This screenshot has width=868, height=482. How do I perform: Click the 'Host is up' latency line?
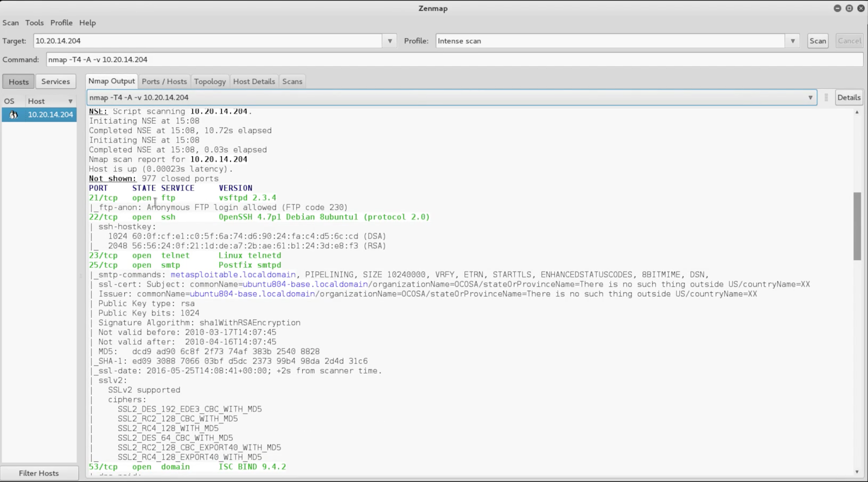pos(161,169)
